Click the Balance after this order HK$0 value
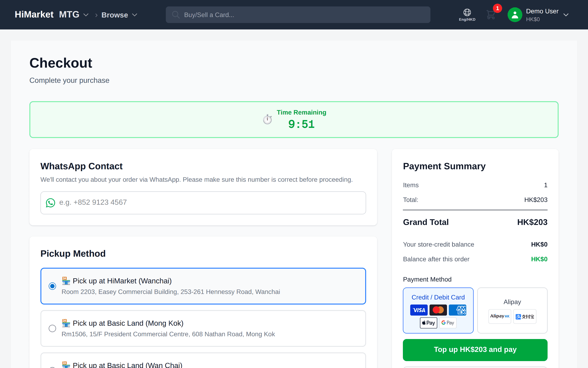This screenshot has height=368, width=588. (x=539, y=259)
